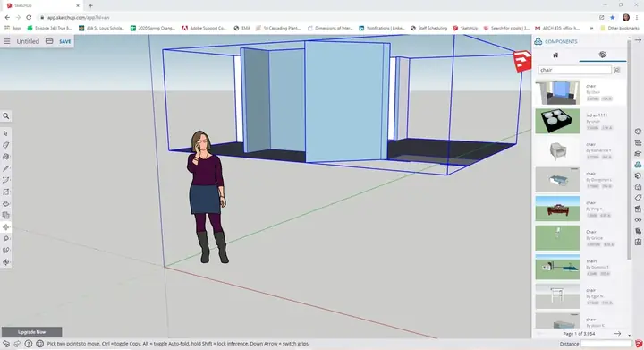Select the chairs by Dominic thumbnail
Screen dimensions: 644x350
tap(557, 267)
